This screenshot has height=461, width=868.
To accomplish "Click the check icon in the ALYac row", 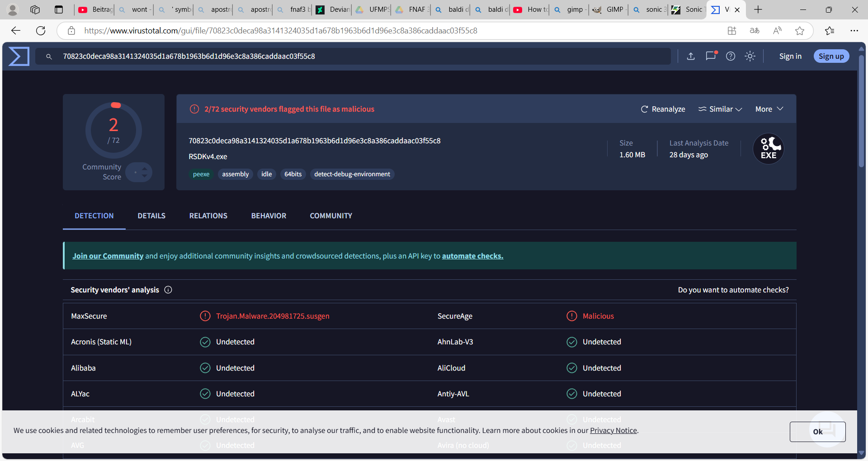I will (x=205, y=394).
